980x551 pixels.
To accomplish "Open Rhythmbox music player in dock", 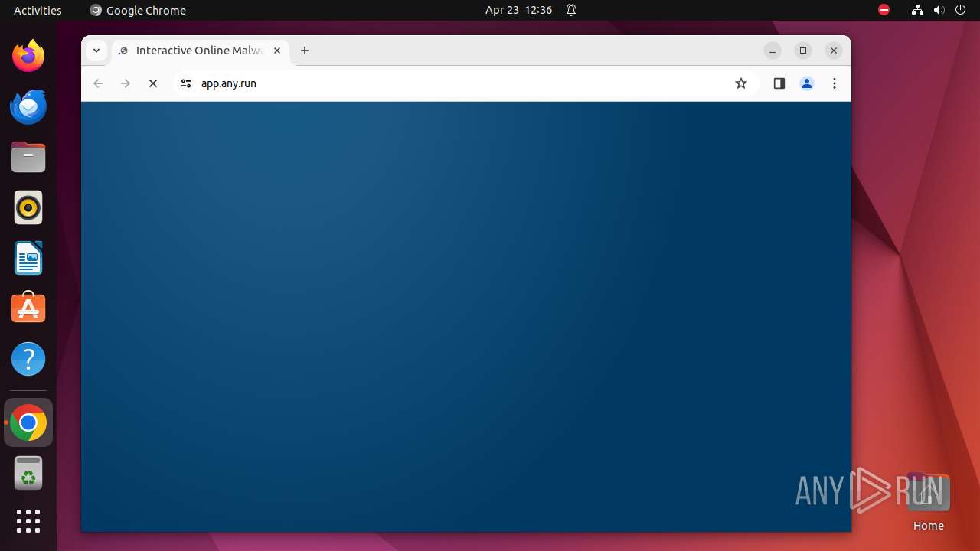I will [x=28, y=207].
